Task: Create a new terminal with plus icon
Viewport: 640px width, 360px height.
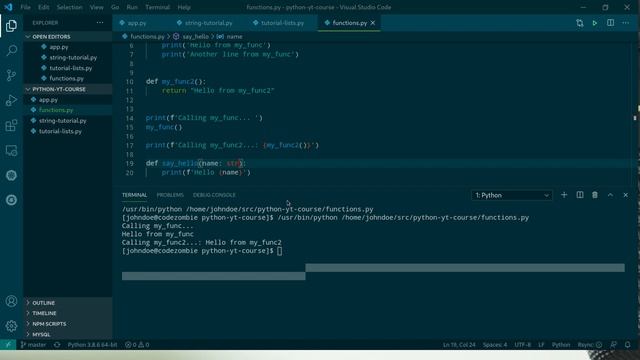Action: click(x=564, y=195)
